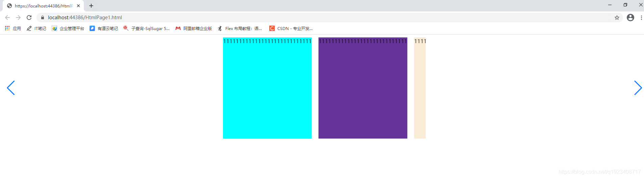Select the localhost:44386/HtmlP tab
The width and height of the screenshot is (644, 178).
pos(44,6)
